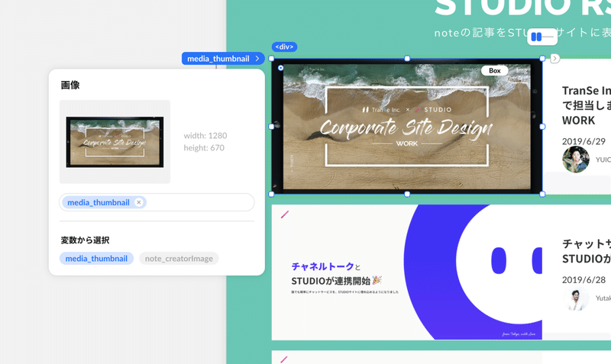Click the pink slash icon on second card
Screen dimensions: 611x364
point(285,214)
